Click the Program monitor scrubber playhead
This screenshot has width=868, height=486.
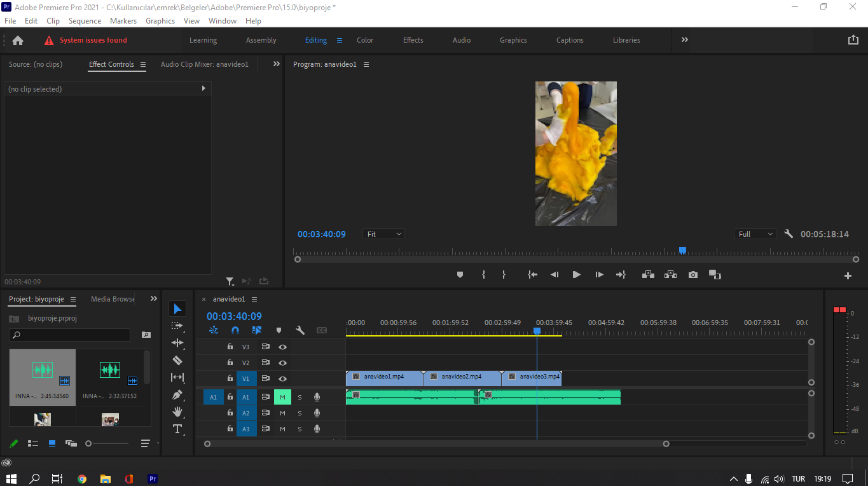tap(682, 251)
